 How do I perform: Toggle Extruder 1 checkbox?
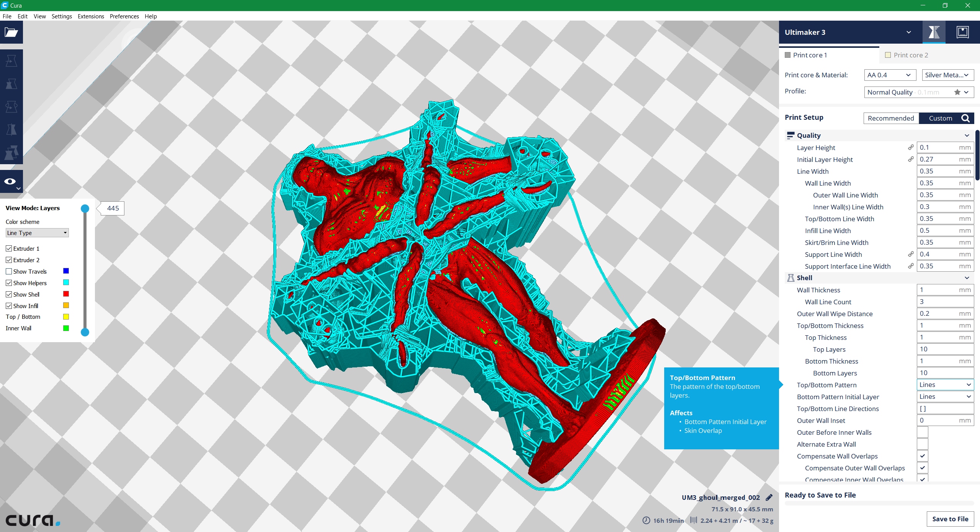click(x=9, y=248)
